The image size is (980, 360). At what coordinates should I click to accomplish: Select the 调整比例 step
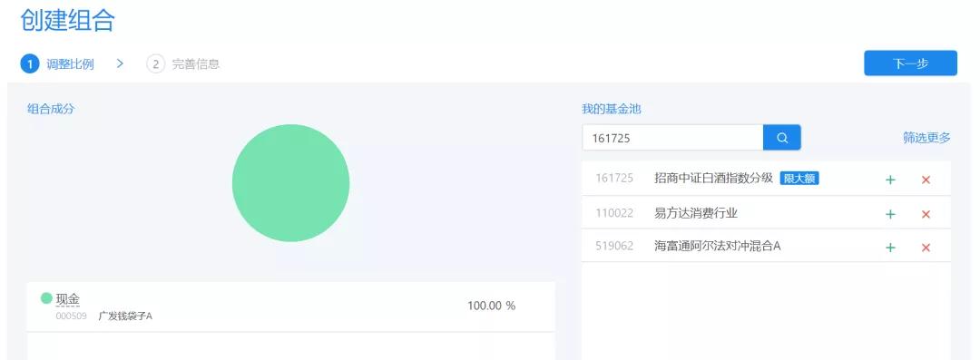[x=70, y=63]
